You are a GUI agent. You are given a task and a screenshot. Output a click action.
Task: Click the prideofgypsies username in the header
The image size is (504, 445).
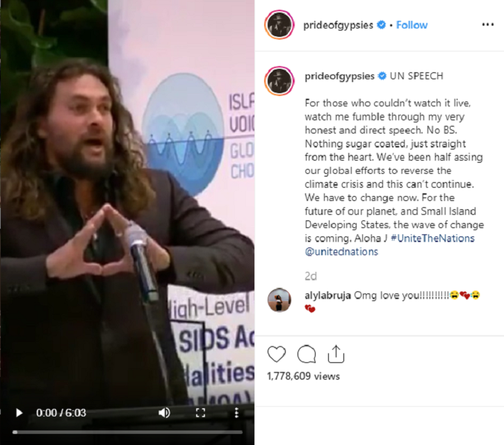coord(338,25)
